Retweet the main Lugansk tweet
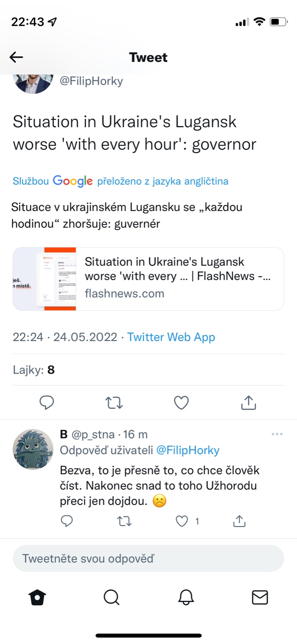This screenshot has width=297, height=644. 114,402
